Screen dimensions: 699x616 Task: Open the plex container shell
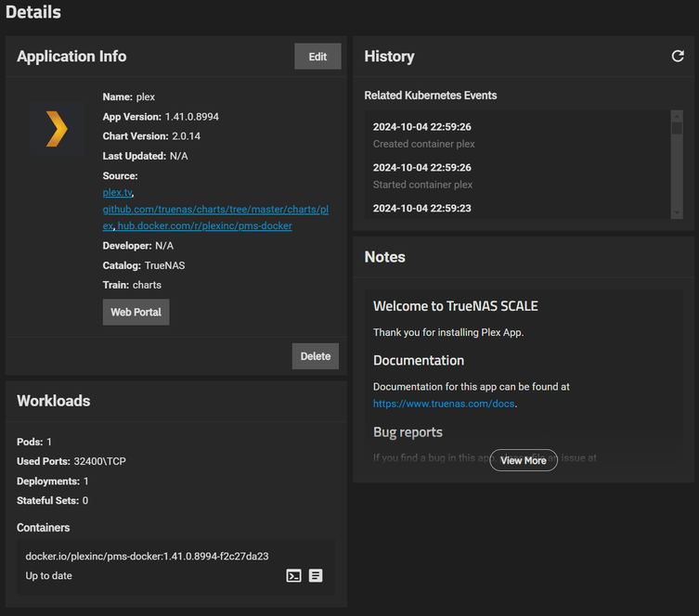(293, 576)
